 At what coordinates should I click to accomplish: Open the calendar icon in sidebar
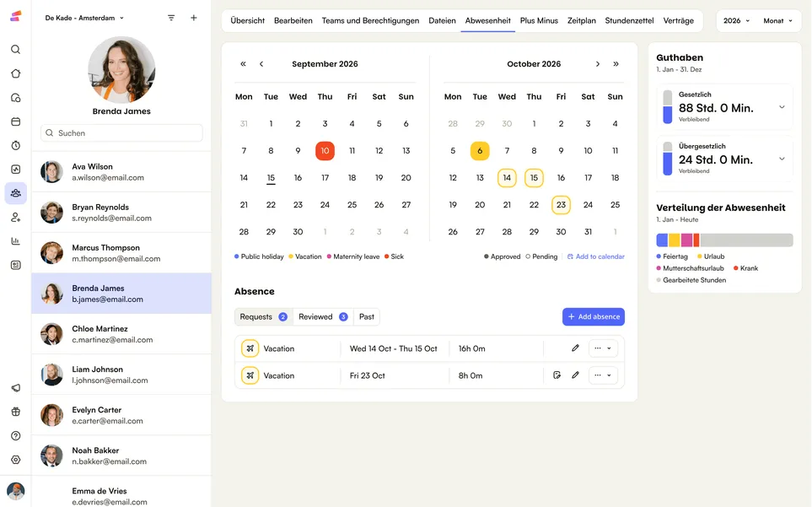(15, 121)
